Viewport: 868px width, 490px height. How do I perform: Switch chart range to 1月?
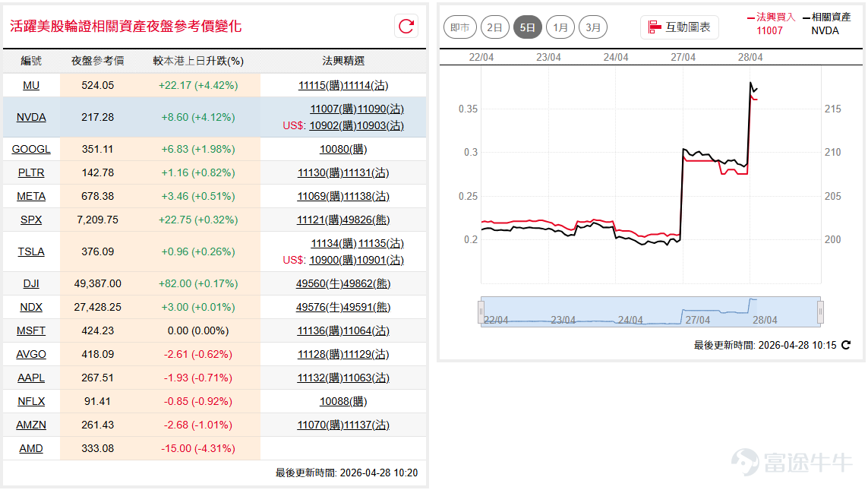560,27
